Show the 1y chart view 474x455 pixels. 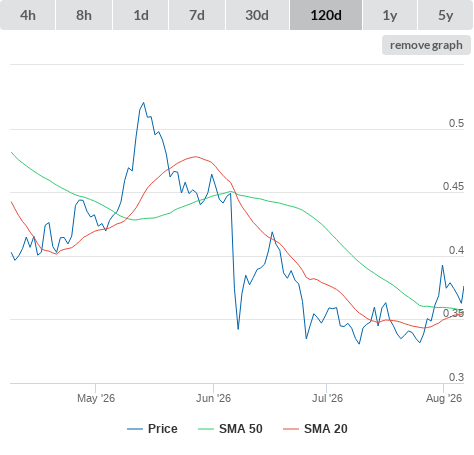click(x=390, y=15)
